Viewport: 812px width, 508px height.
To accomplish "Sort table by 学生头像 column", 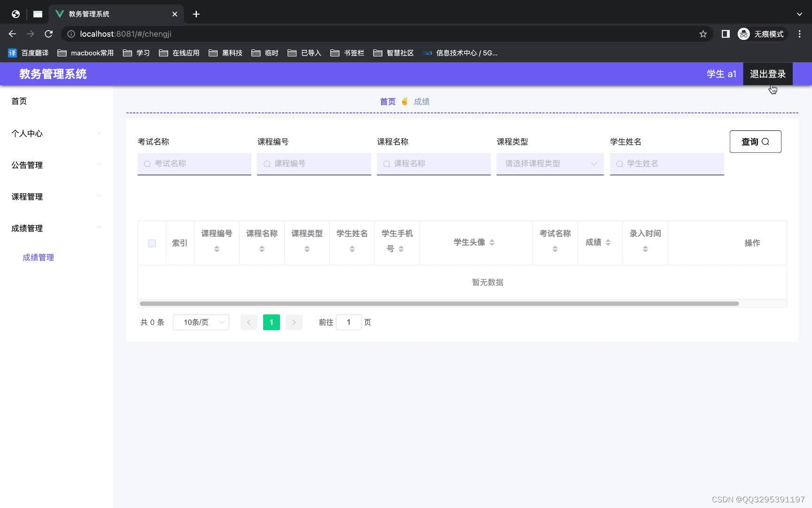I will [492, 243].
